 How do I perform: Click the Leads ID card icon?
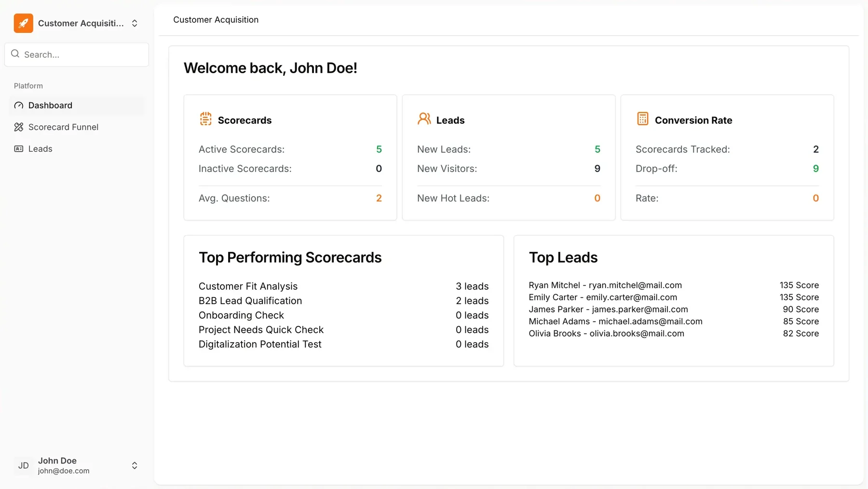pyautogui.click(x=19, y=149)
